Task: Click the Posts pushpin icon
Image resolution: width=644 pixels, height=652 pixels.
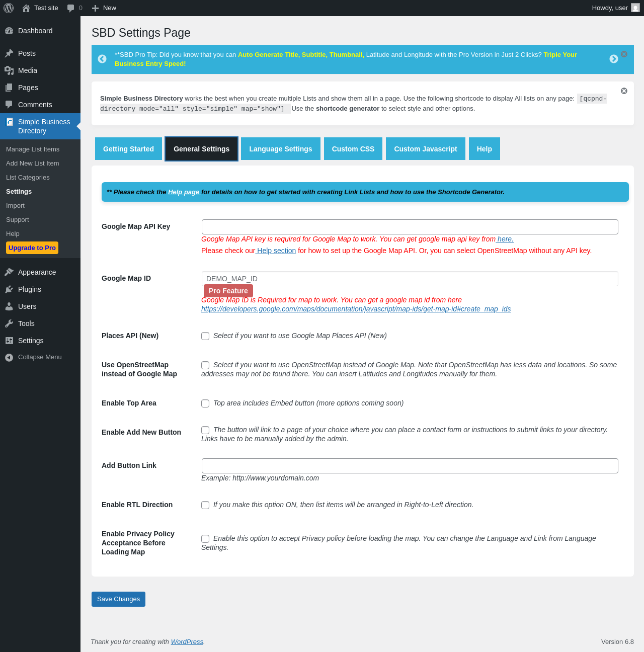Action: 9,53
